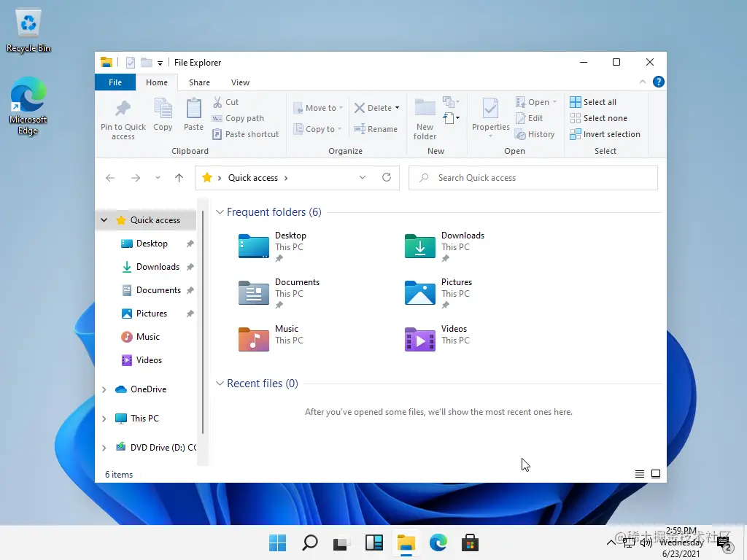
Task: Click Select all in the ribbon
Action: 593,102
